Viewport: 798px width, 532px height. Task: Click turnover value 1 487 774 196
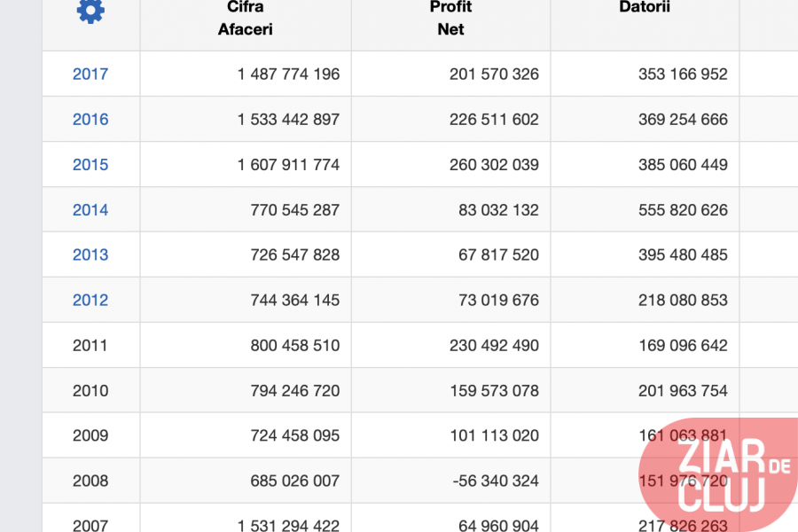(288, 74)
